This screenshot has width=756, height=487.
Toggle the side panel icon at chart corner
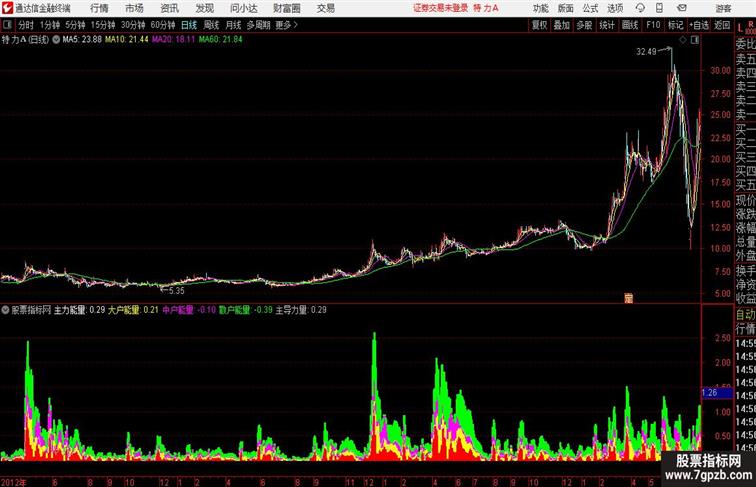695,40
